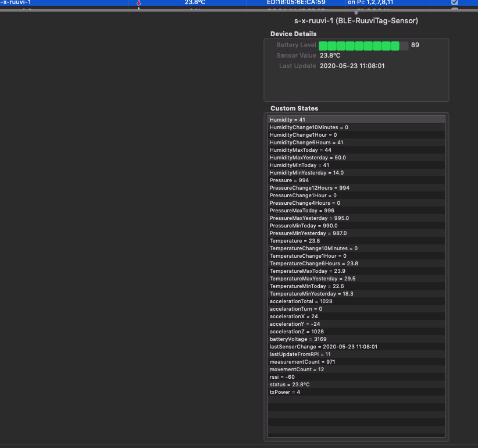Select the 'rssi = -60' row
Image resolution: width=478 pixels, height=448 pixels.
(x=356, y=377)
